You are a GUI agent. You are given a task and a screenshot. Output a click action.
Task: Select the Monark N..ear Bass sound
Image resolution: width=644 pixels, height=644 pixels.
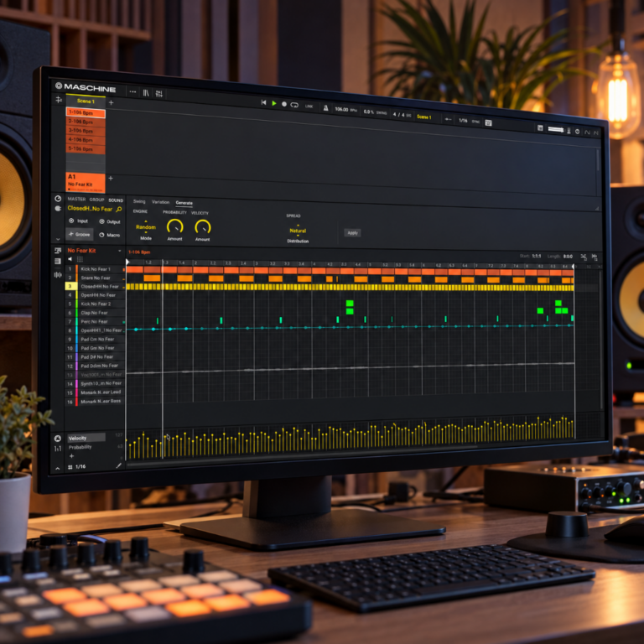[95, 402]
